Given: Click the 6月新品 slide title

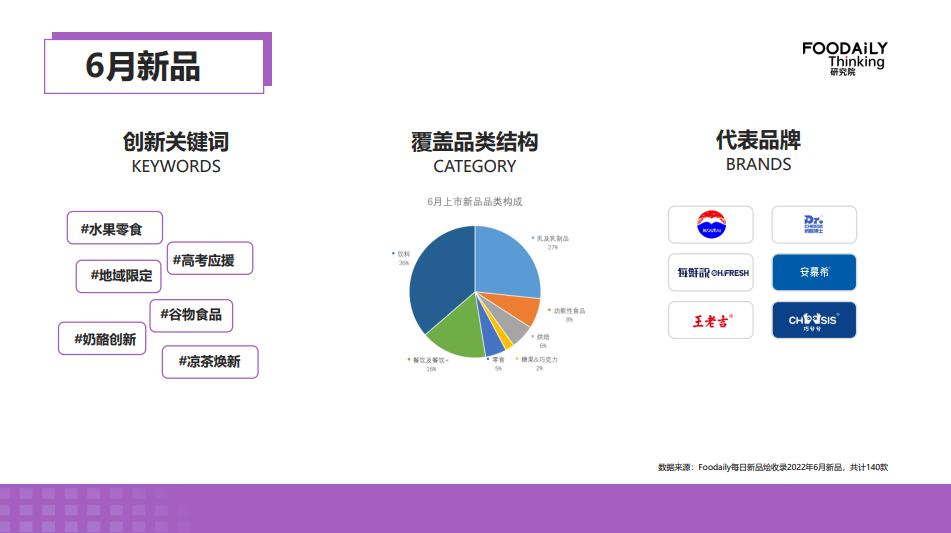Looking at the screenshot, I should click(143, 66).
